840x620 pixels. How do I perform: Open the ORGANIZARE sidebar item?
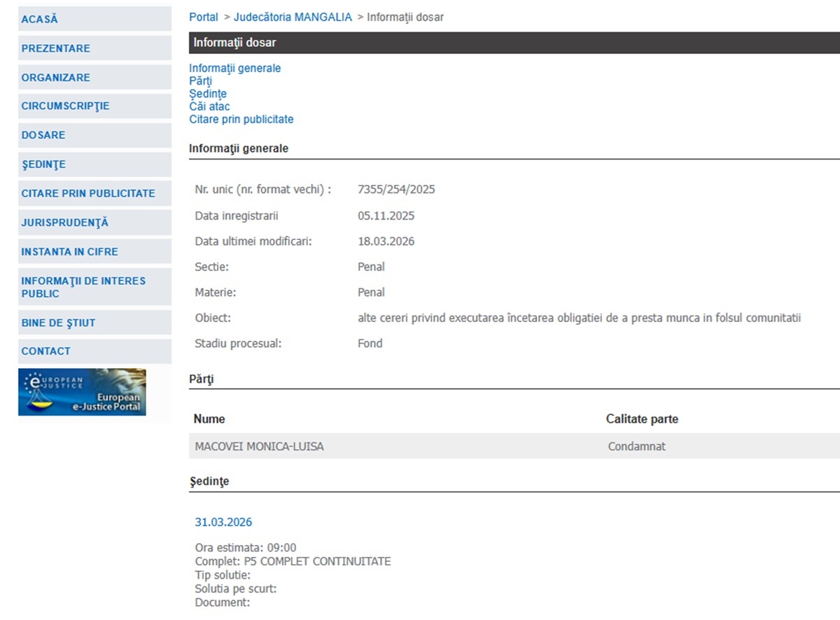click(56, 78)
